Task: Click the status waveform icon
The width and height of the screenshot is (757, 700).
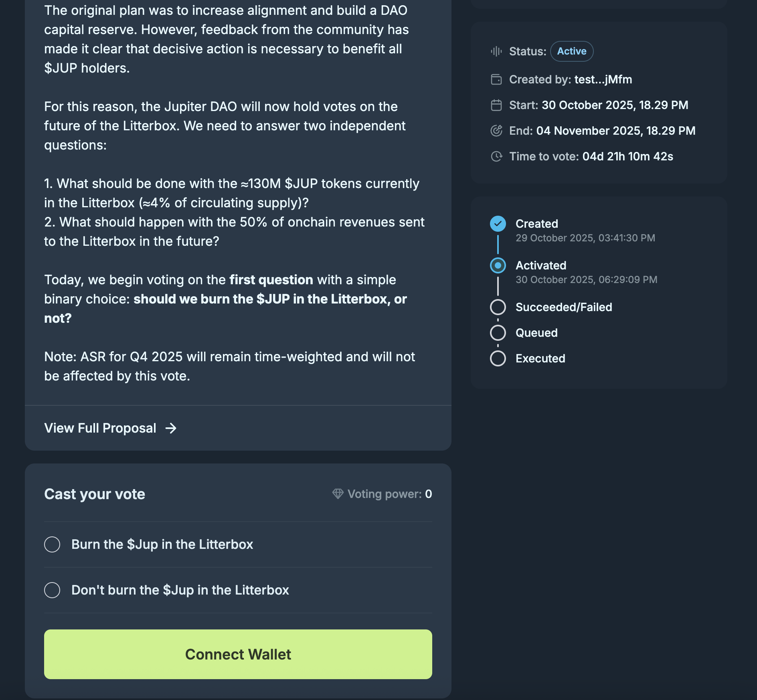Action: click(496, 51)
